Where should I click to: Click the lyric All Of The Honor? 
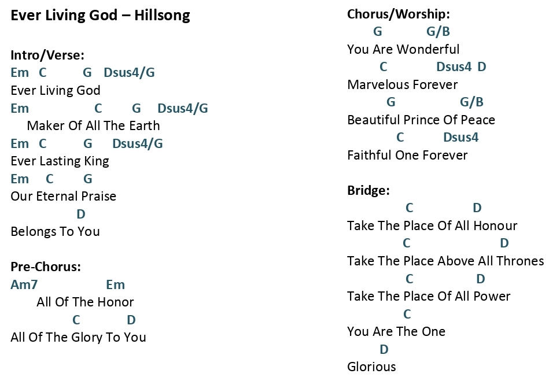point(85,302)
